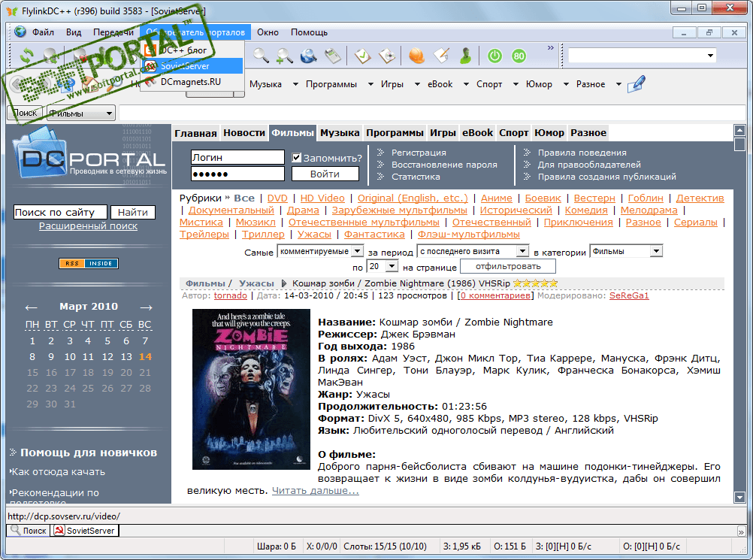Viewport: 753px width, 560px height.
Task: Switch to the Главная site tab
Action: click(x=195, y=133)
